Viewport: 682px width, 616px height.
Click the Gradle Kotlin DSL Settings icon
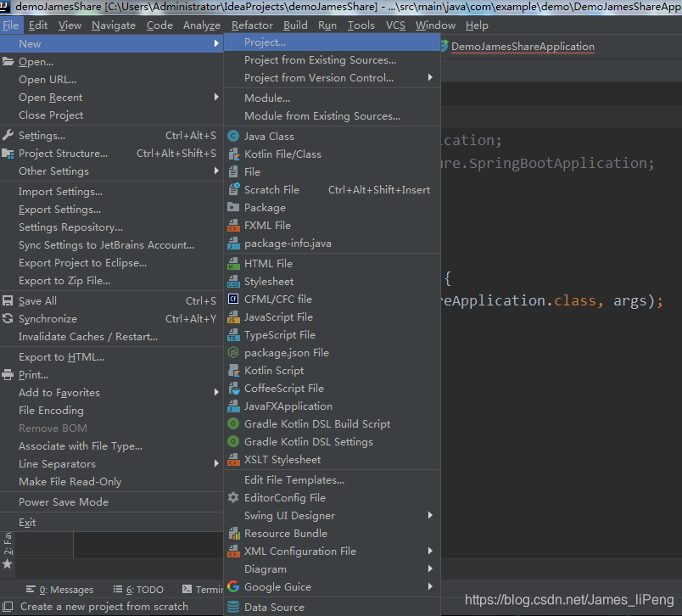tap(233, 441)
